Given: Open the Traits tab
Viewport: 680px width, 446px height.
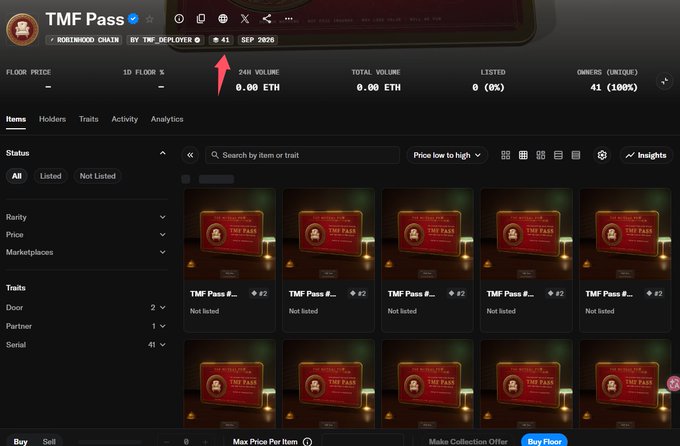Looking at the screenshot, I should [x=88, y=119].
